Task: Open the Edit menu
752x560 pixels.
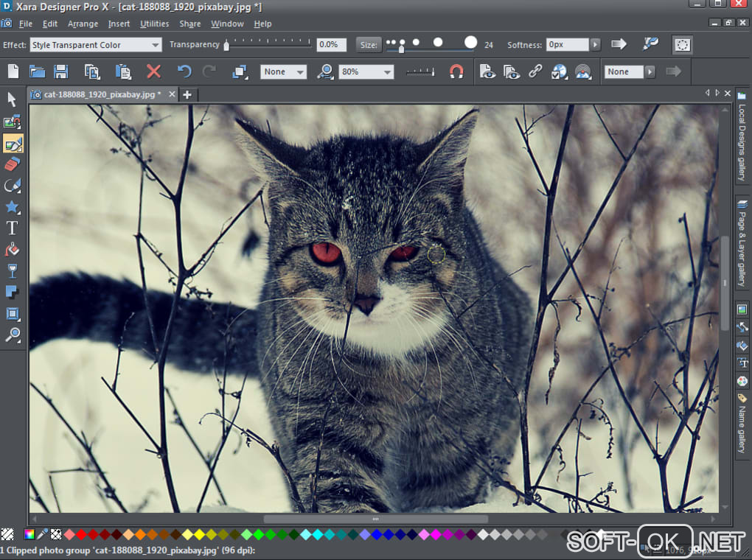Action: click(50, 24)
